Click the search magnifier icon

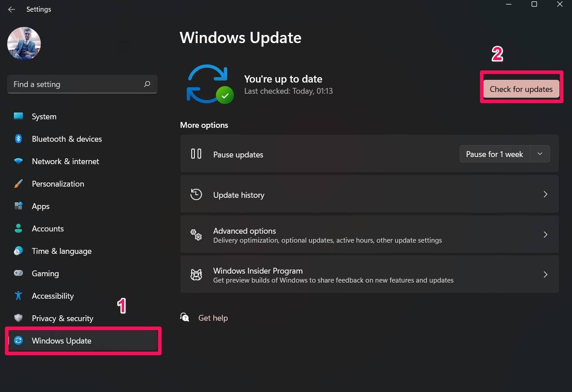(147, 84)
